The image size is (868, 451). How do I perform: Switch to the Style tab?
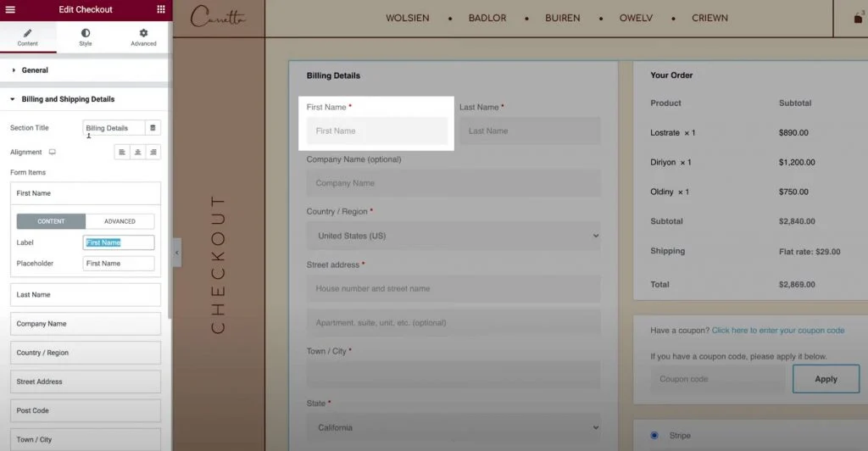86,36
